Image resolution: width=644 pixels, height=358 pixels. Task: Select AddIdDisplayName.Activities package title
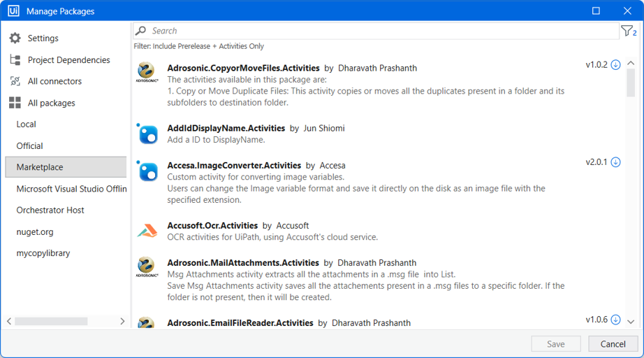pos(226,128)
